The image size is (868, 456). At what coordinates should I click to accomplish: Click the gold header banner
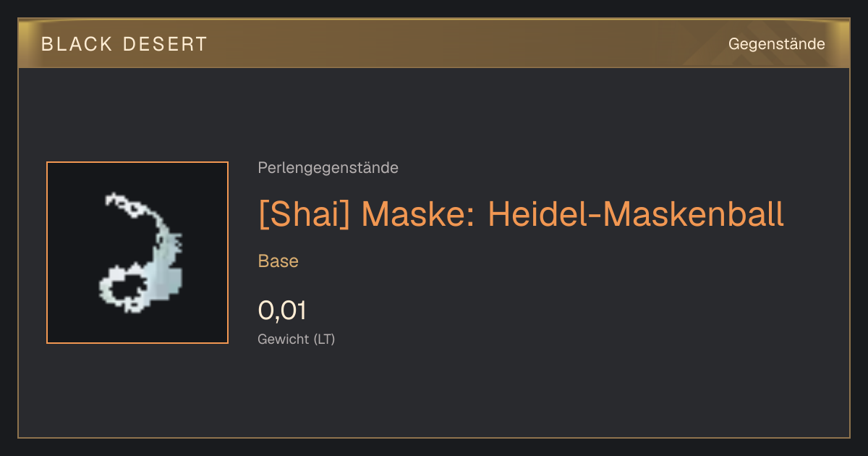(x=434, y=43)
